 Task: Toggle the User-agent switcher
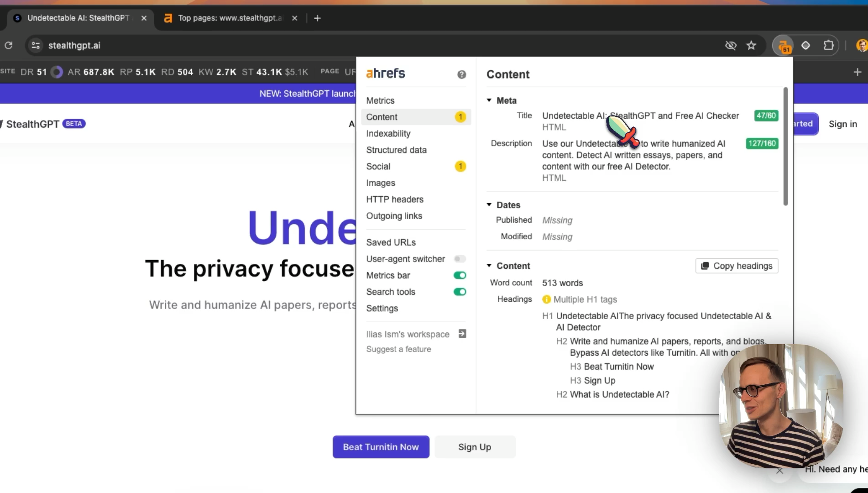click(x=460, y=259)
